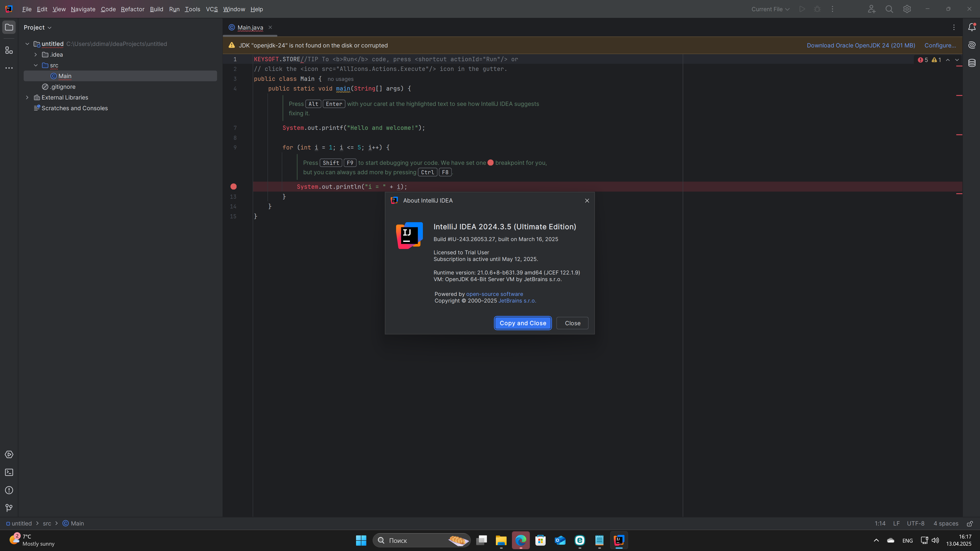Open the AI Assistant spiral icon
The width and height of the screenshot is (980, 551).
[972, 45]
